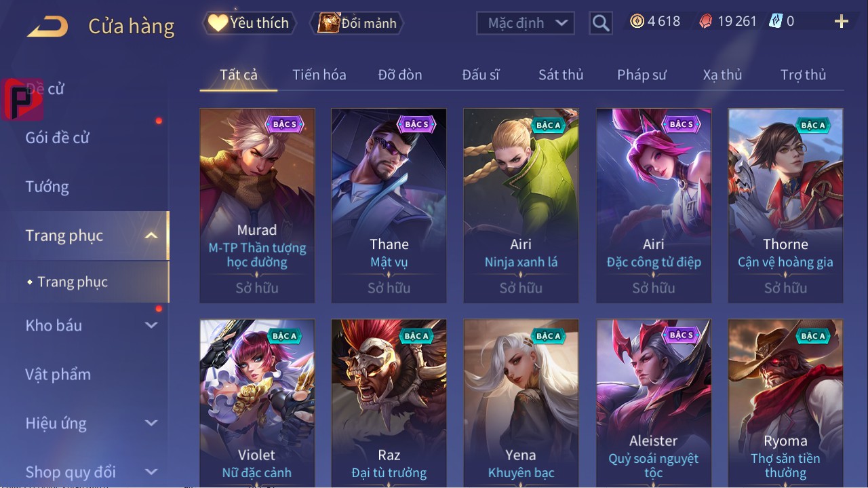
Task: Tap the plus icon to add currency
Action: [842, 22]
